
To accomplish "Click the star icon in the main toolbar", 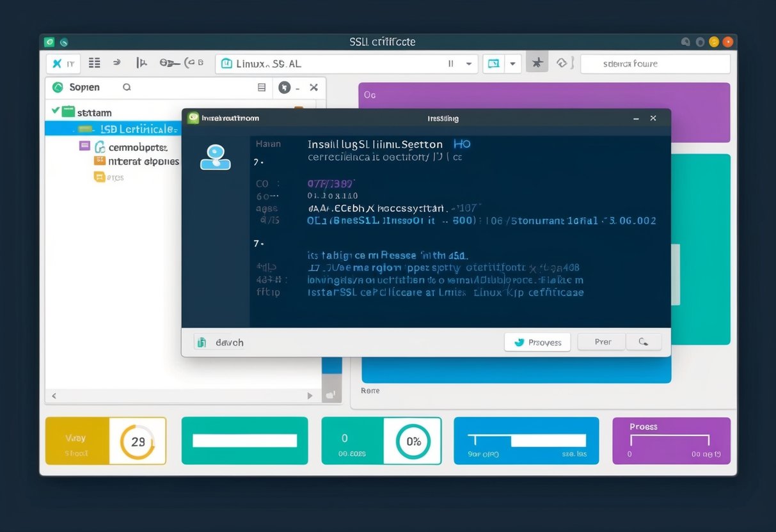I will pyautogui.click(x=537, y=63).
